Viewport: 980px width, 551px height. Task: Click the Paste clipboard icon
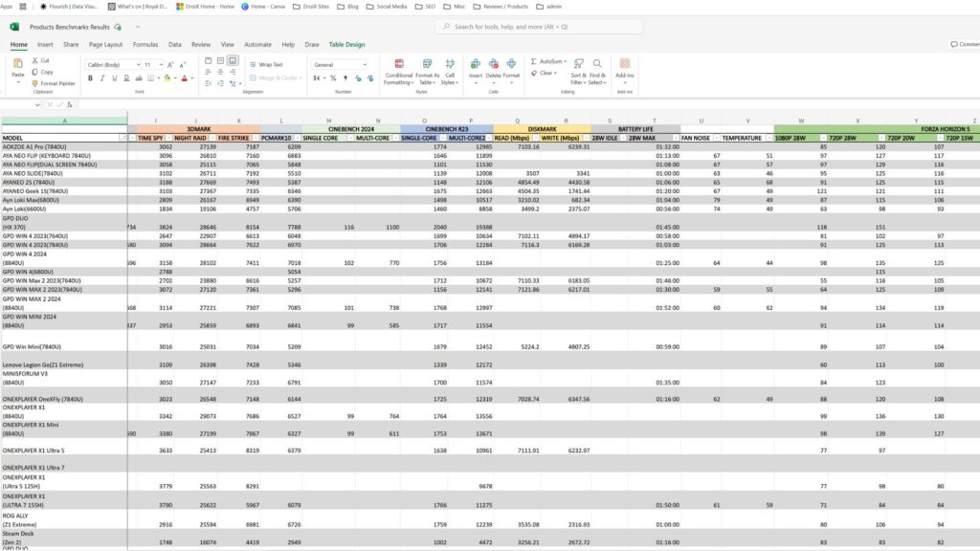point(17,64)
